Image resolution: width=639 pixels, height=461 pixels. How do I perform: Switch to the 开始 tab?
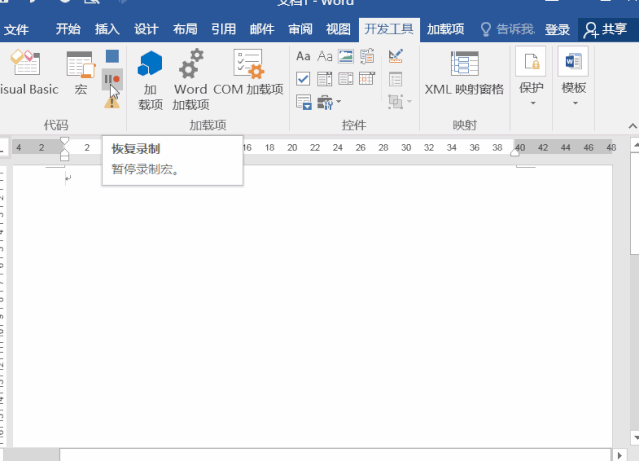pos(68,29)
